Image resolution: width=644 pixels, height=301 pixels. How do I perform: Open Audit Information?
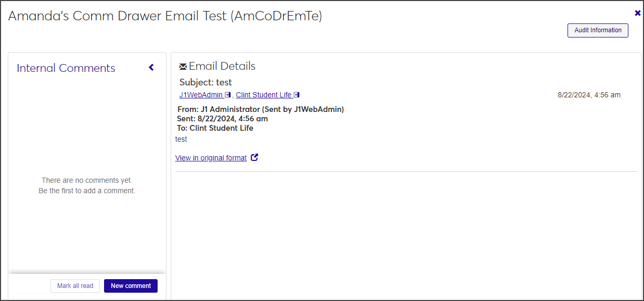tap(598, 30)
